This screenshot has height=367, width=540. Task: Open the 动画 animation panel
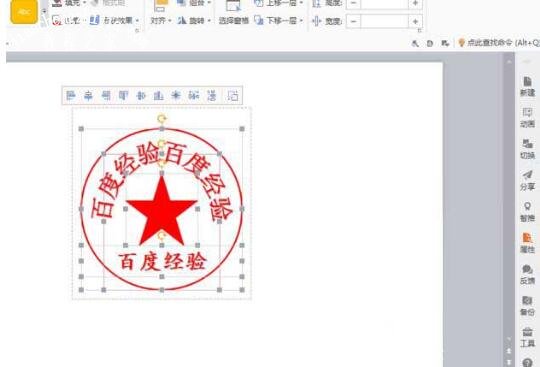pos(527,117)
